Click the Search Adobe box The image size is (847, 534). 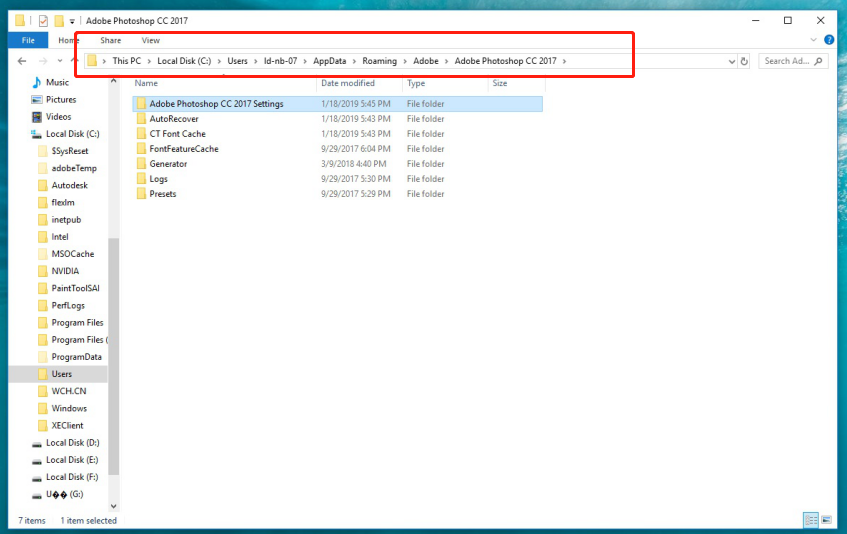click(793, 61)
